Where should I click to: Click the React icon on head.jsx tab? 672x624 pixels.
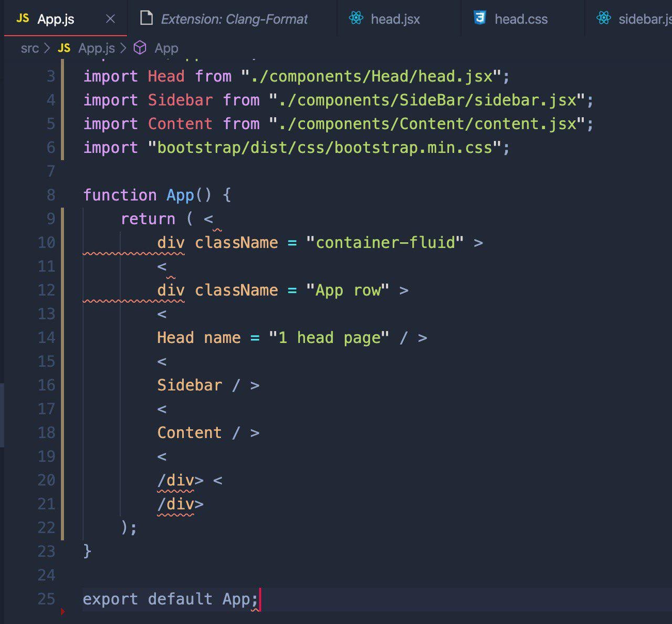click(x=356, y=19)
